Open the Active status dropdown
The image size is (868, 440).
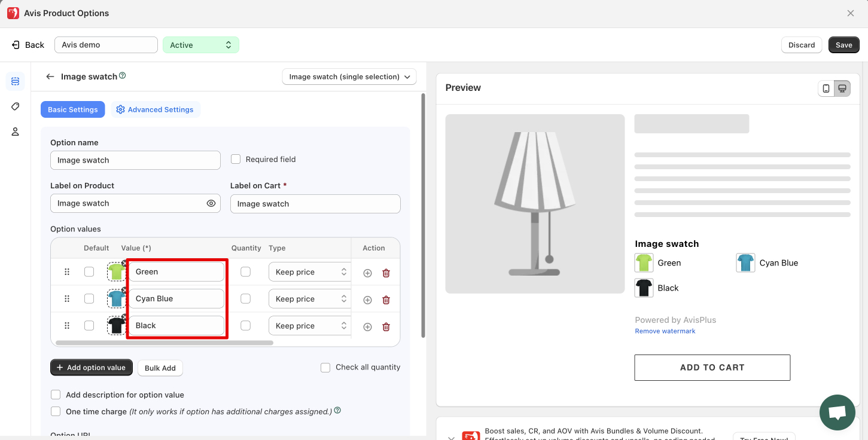click(200, 45)
